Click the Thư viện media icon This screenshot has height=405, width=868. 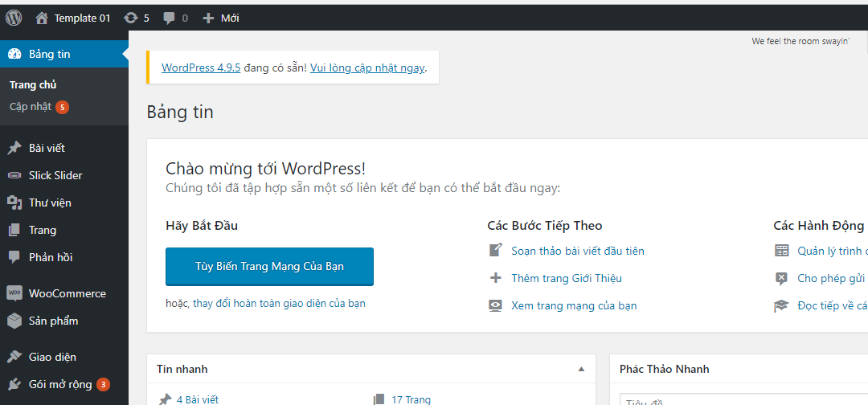pyautogui.click(x=14, y=202)
